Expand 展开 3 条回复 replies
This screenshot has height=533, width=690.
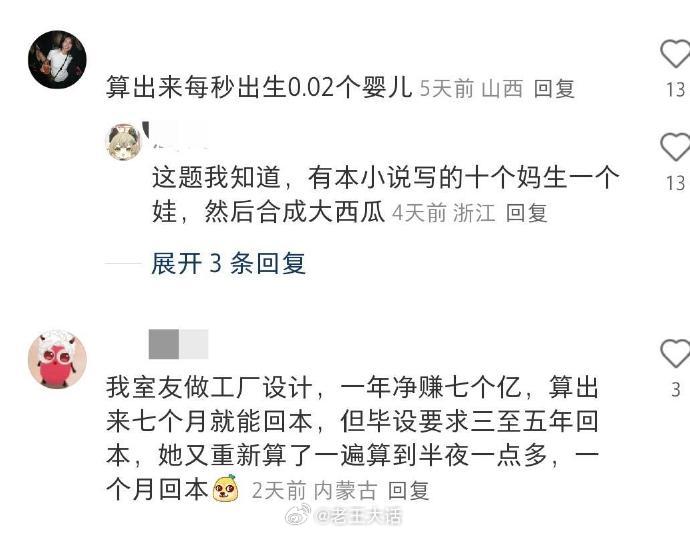point(228,263)
